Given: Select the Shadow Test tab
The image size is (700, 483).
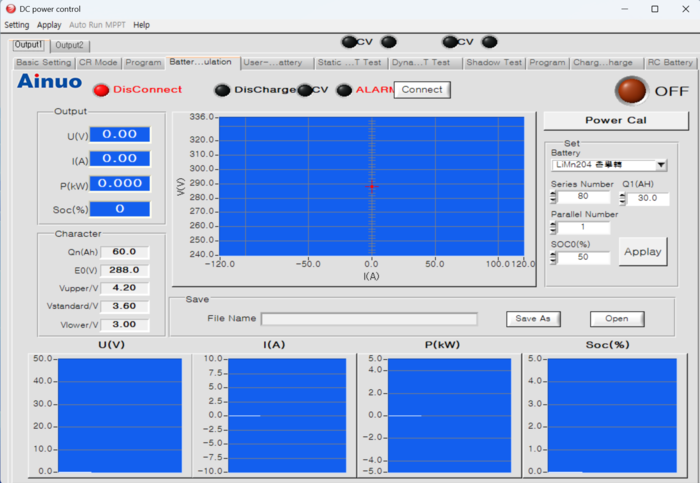Looking at the screenshot, I should pyautogui.click(x=495, y=62).
